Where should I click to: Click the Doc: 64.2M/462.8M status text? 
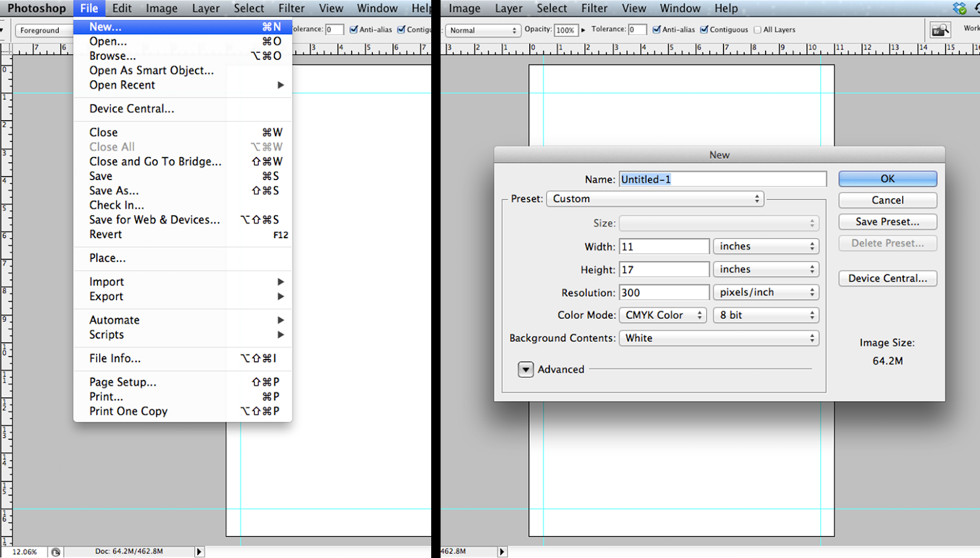click(129, 551)
